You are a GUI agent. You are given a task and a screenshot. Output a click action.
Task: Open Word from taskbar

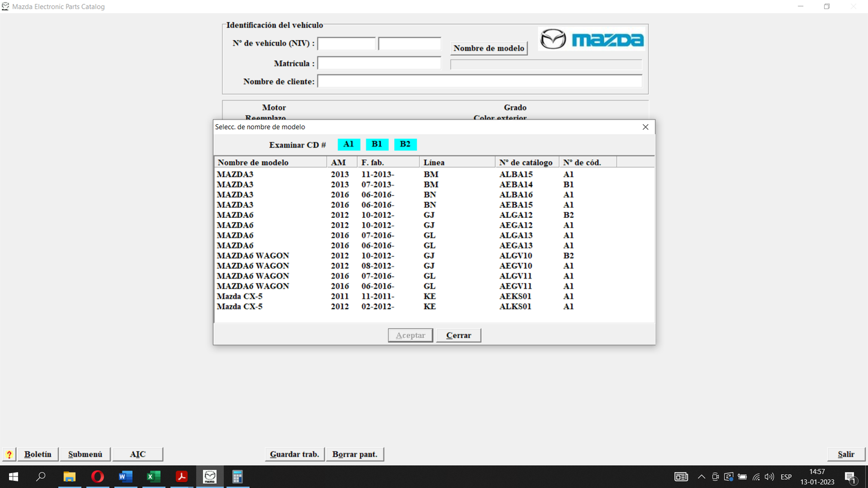[x=126, y=477]
